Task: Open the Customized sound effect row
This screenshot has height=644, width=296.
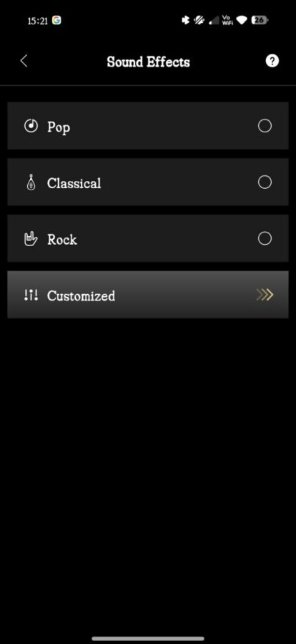Action: click(148, 295)
